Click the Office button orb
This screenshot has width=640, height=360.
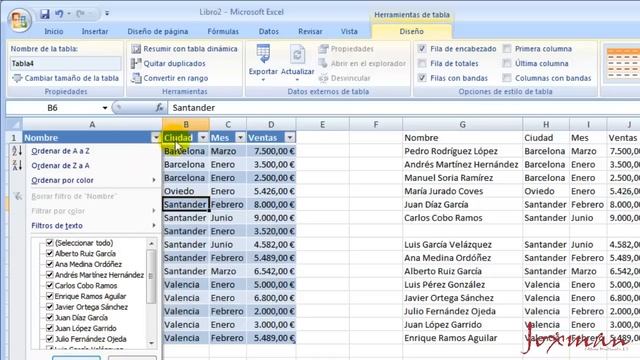tap(19, 20)
